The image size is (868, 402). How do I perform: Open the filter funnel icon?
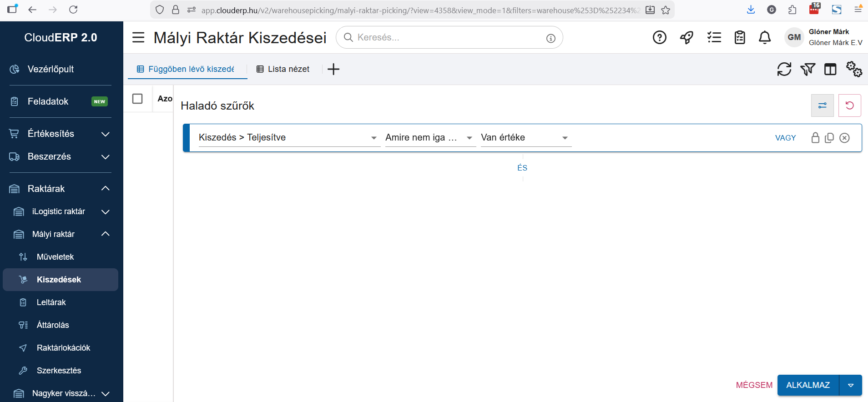pos(807,69)
